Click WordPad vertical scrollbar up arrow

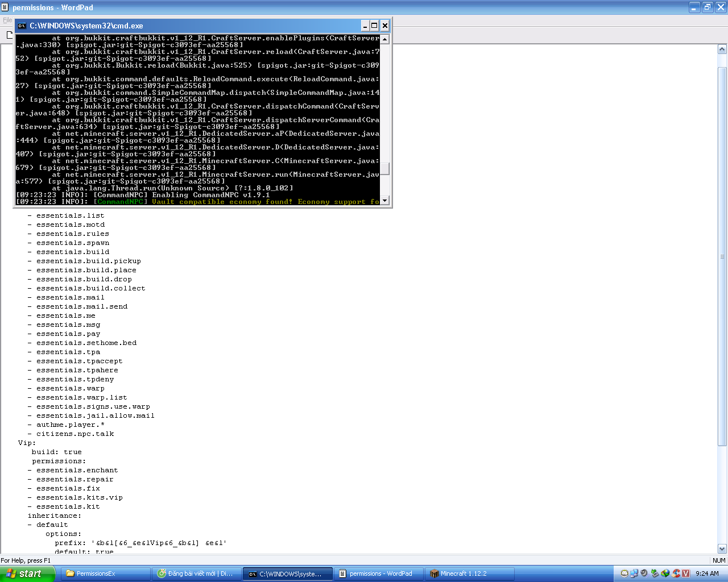pyautogui.click(x=722, y=49)
